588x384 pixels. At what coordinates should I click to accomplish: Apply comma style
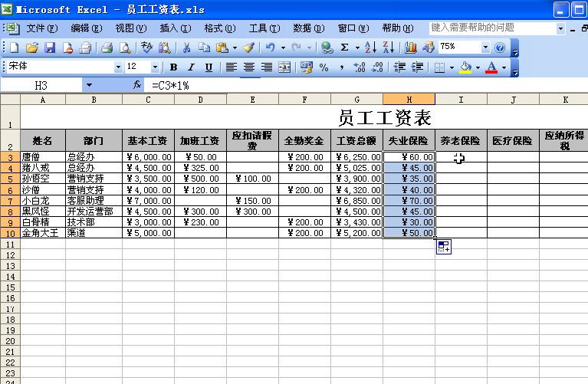[x=342, y=67]
